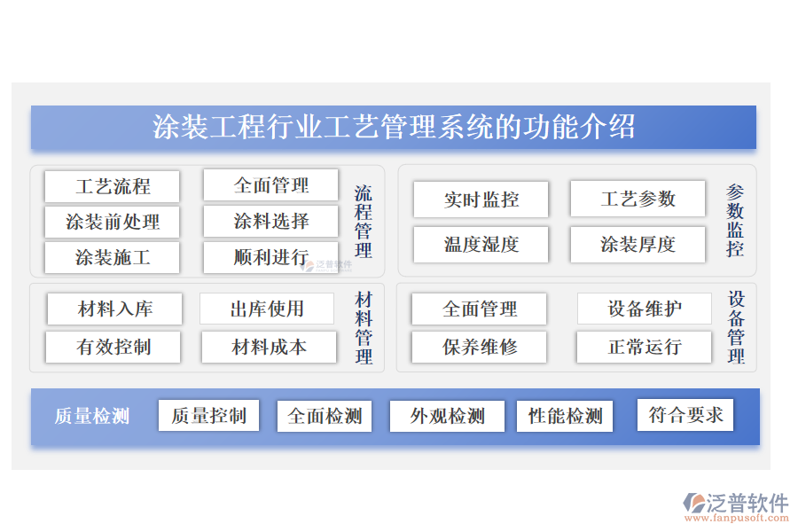Image resolution: width=798 pixels, height=532 pixels.
Task: Select the 设备管理 section header
Action: 731,328
